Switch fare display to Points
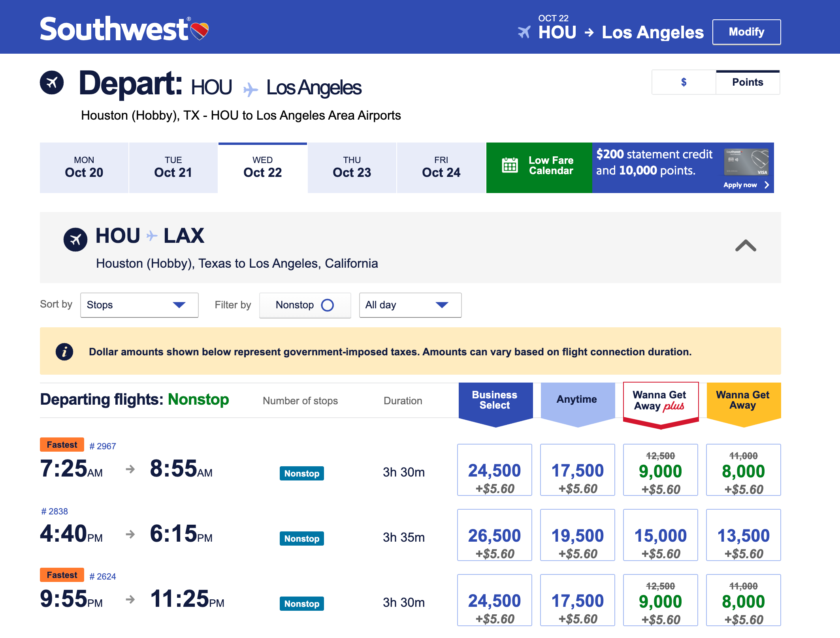This screenshot has height=638, width=840. (x=748, y=82)
